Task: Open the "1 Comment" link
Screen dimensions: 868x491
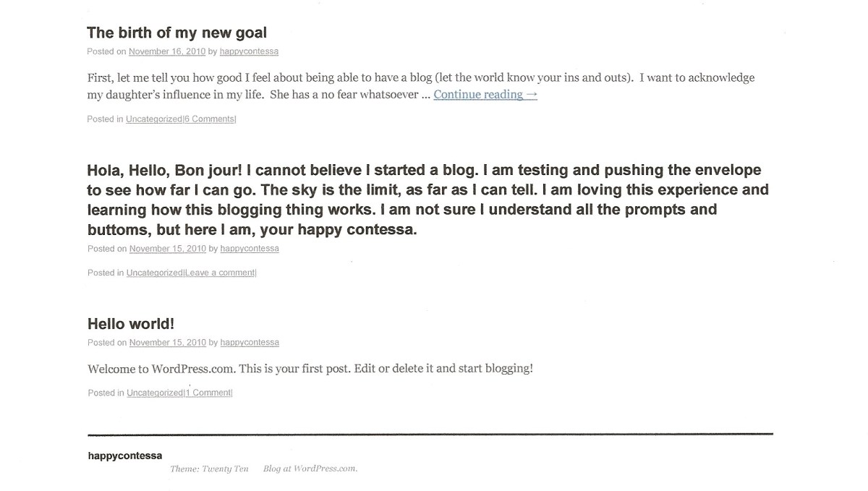Action: pyautogui.click(x=208, y=393)
